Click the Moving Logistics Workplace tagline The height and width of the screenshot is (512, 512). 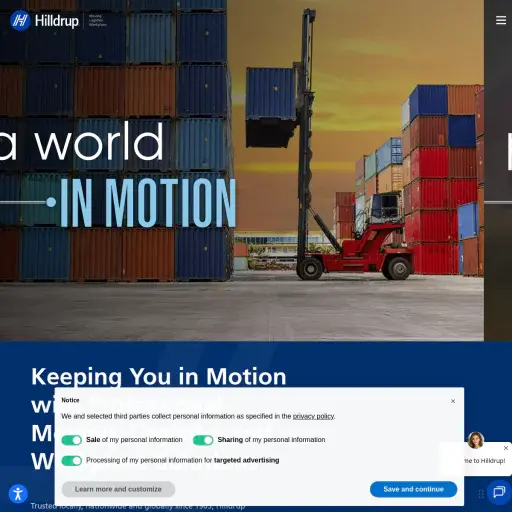coord(98,20)
